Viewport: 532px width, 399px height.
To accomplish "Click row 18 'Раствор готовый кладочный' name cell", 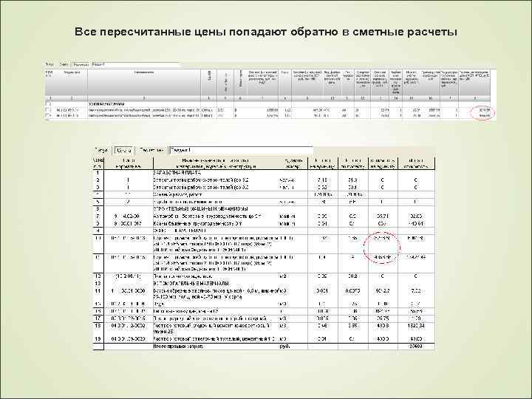I will (x=212, y=328).
